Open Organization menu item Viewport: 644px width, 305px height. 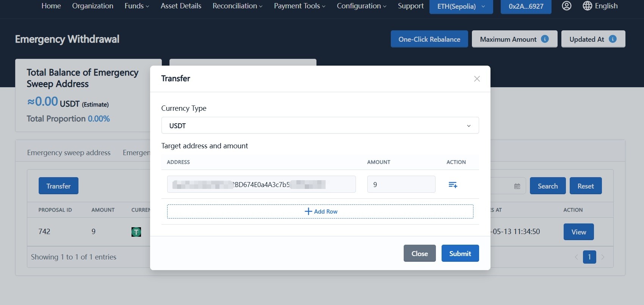pos(92,6)
